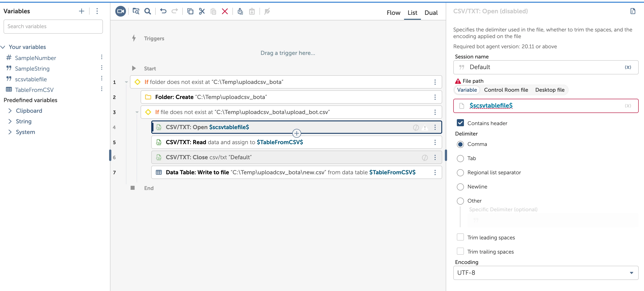This screenshot has width=644, height=291.
Task: Switch to List view
Action: (x=412, y=13)
